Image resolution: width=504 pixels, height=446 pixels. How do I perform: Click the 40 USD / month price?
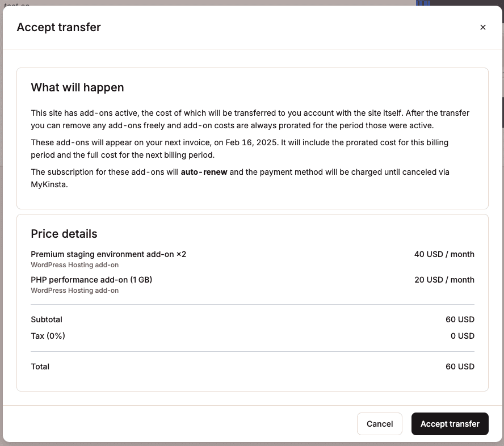coord(444,254)
